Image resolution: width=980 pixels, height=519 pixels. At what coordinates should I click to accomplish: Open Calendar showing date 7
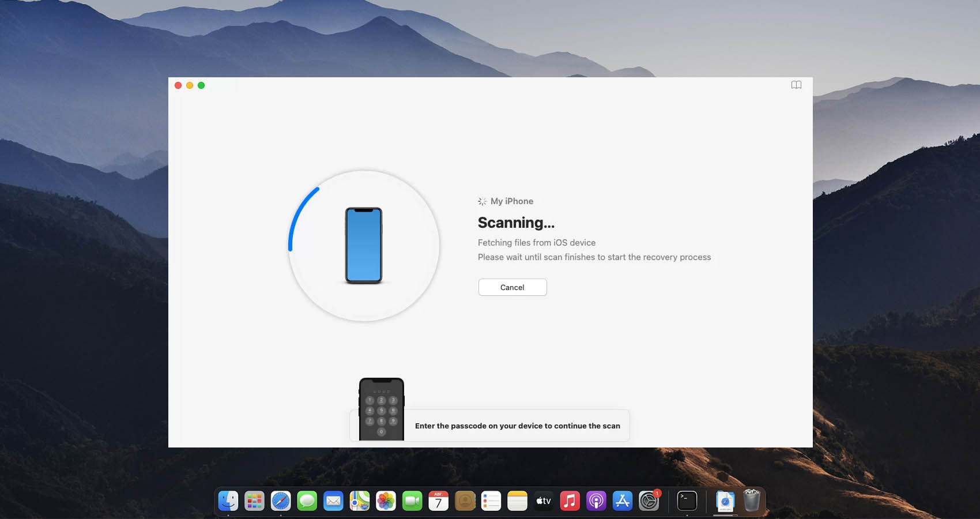tap(438, 501)
